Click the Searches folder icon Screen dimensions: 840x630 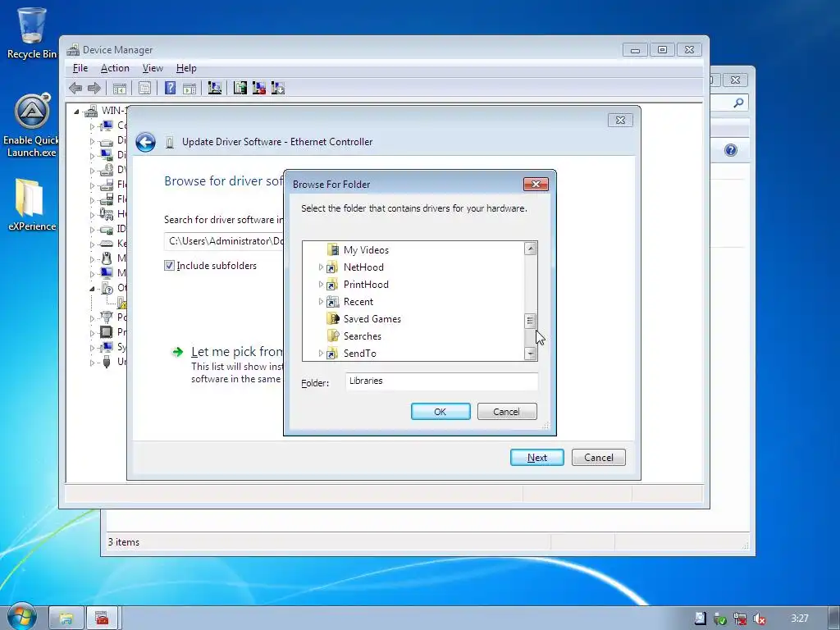[333, 336]
